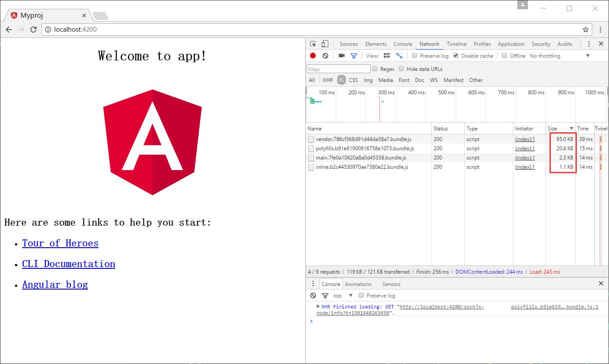Open the No throttling dropdown
Screen dimensions: 609x364
point(560,56)
